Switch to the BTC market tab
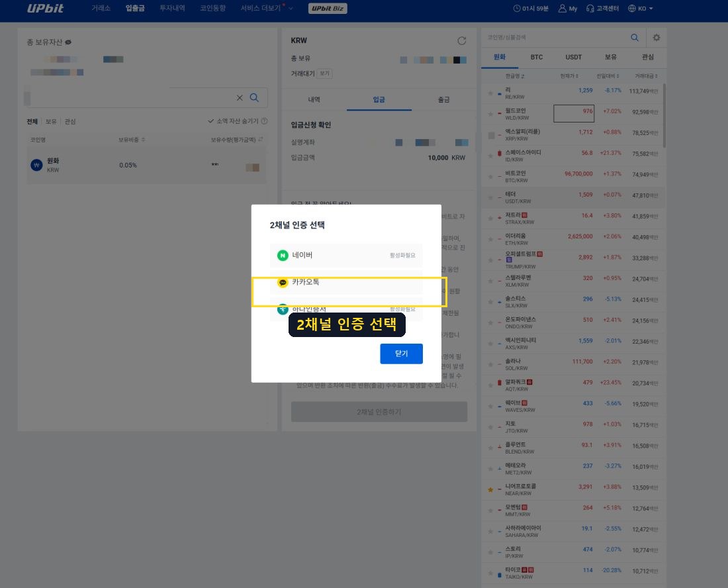 pyautogui.click(x=537, y=57)
